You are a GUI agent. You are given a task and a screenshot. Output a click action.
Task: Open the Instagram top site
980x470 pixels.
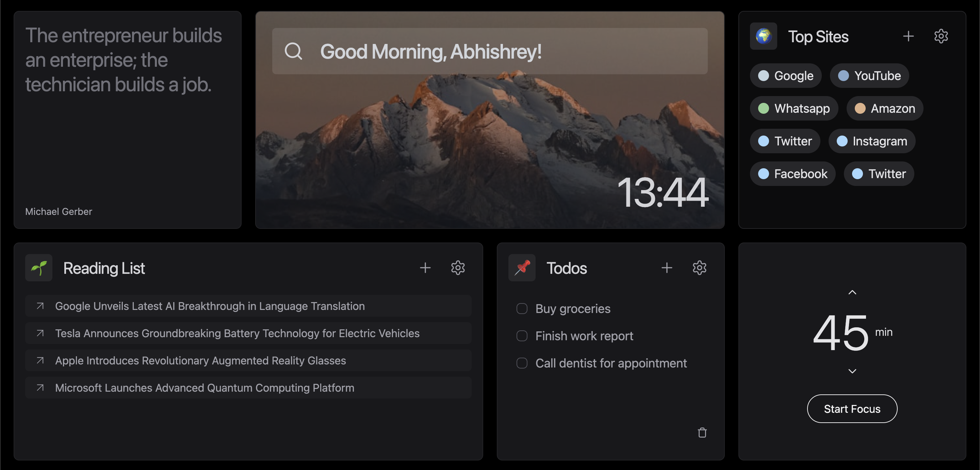871,141
